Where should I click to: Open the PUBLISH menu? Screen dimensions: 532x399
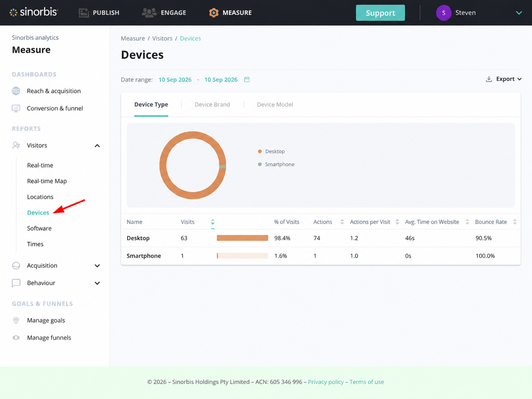click(99, 13)
